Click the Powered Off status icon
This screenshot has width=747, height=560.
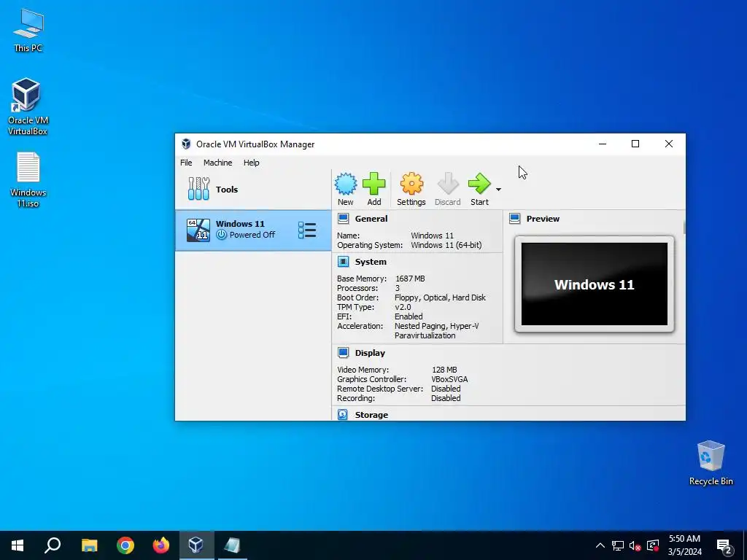(221, 235)
